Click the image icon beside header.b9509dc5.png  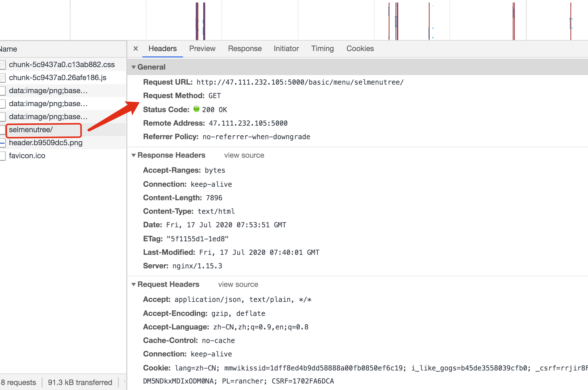(x=2, y=143)
